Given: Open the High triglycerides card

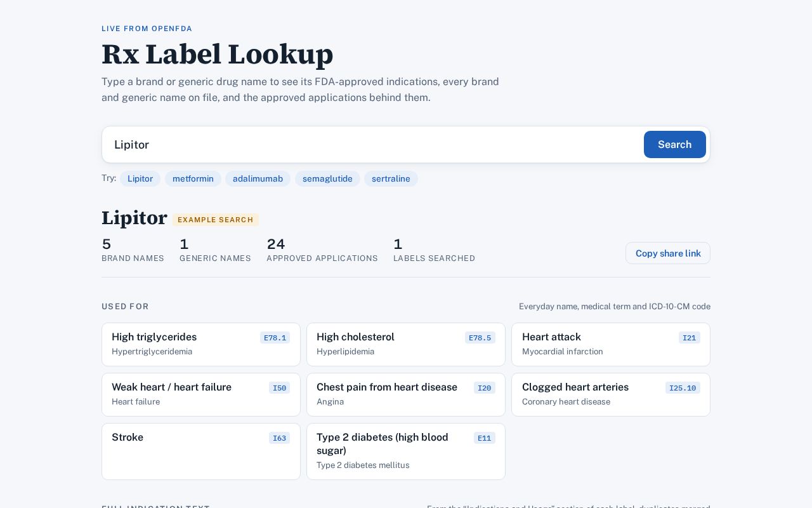Looking at the screenshot, I should pyautogui.click(x=201, y=344).
